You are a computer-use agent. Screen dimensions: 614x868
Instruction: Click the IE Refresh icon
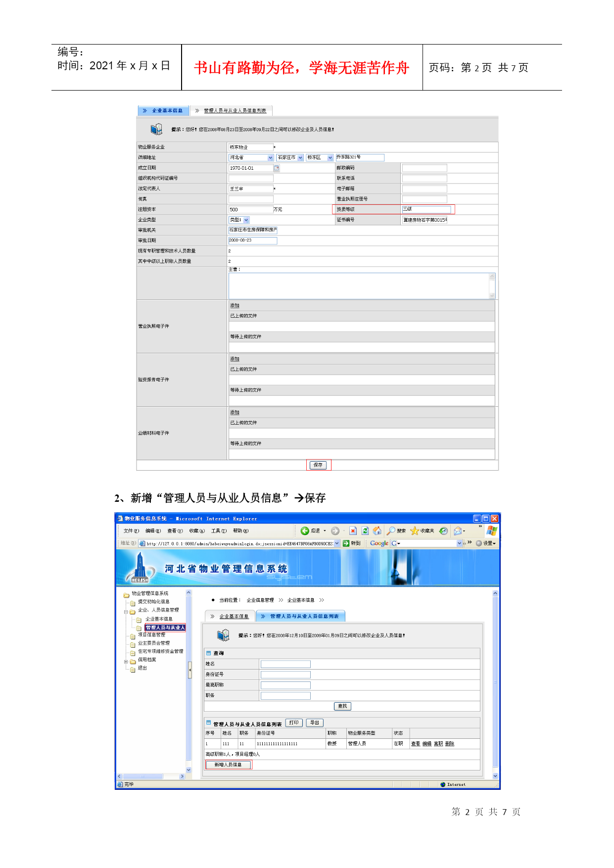point(365,531)
